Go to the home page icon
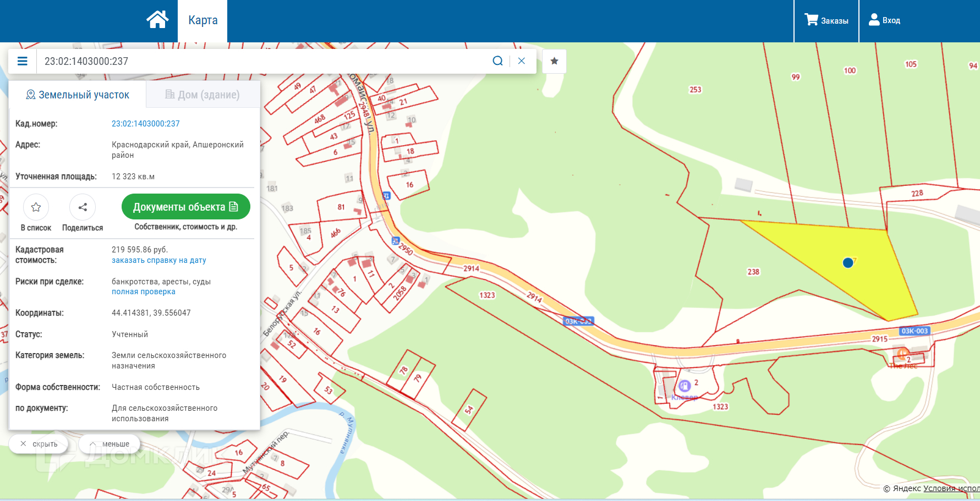 point(157,20)
